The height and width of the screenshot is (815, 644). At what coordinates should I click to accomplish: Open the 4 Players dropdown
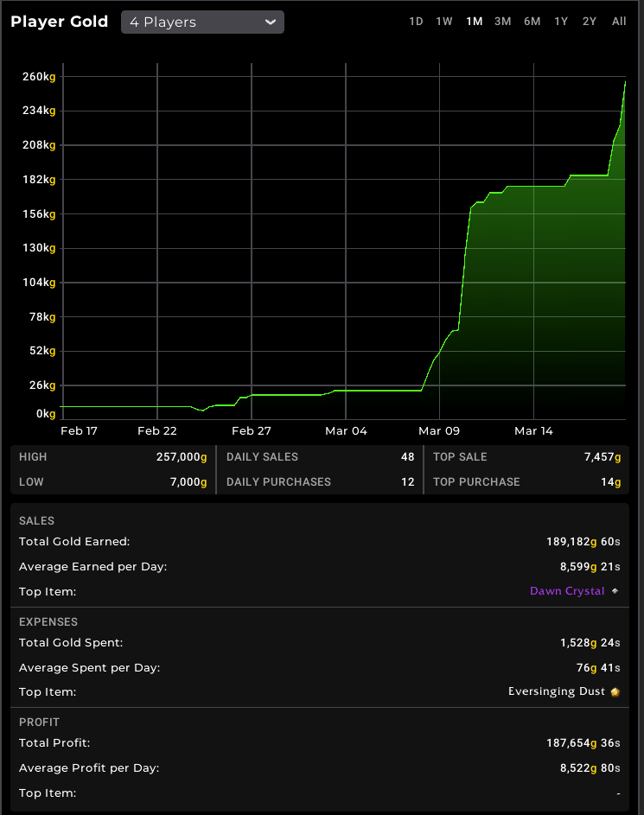click(202, 22)
